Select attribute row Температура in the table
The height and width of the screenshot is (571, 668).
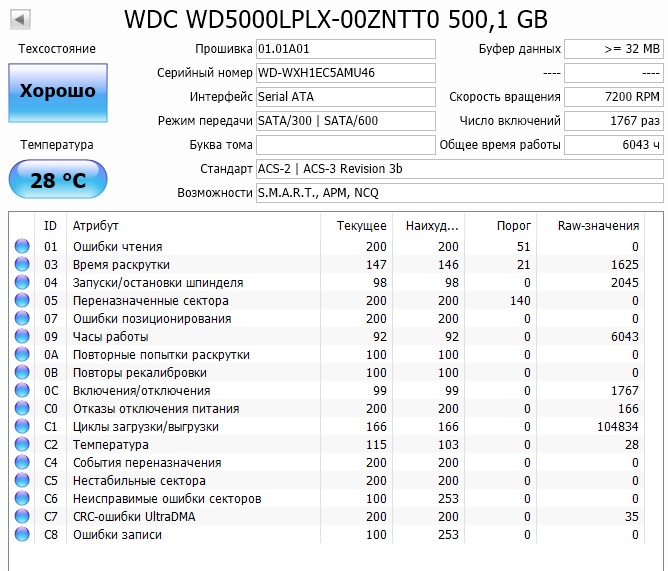pyautogui.click(x=326, y=444)
